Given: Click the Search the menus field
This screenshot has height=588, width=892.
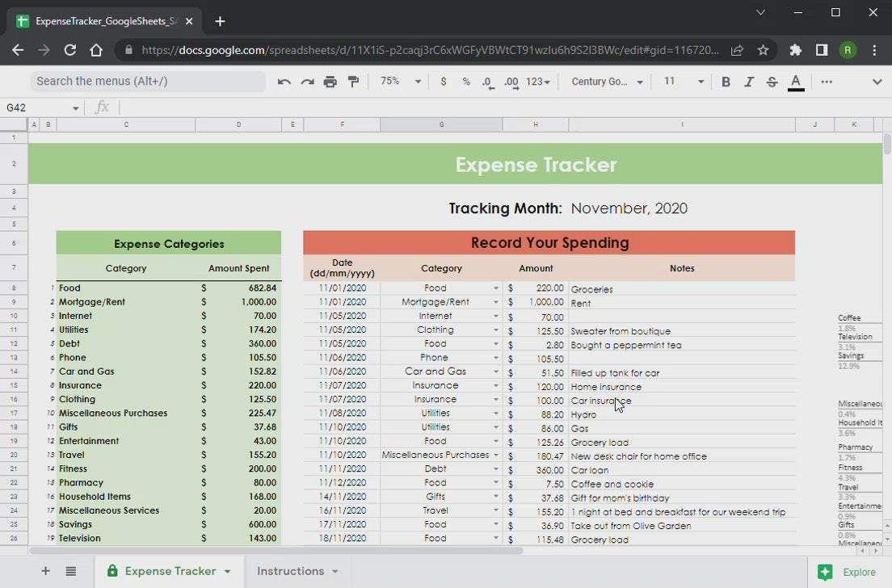Looking at the screenshot, I should pyautogui.click(x=148, y=82).
